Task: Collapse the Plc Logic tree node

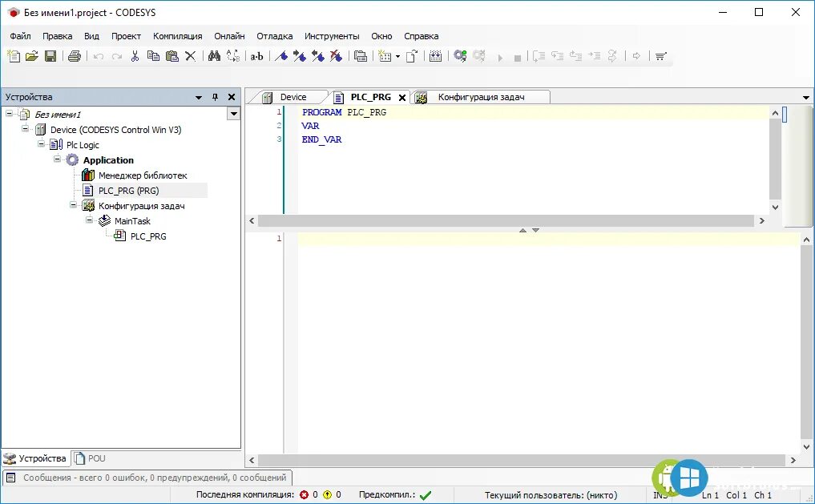Action: 41,144
